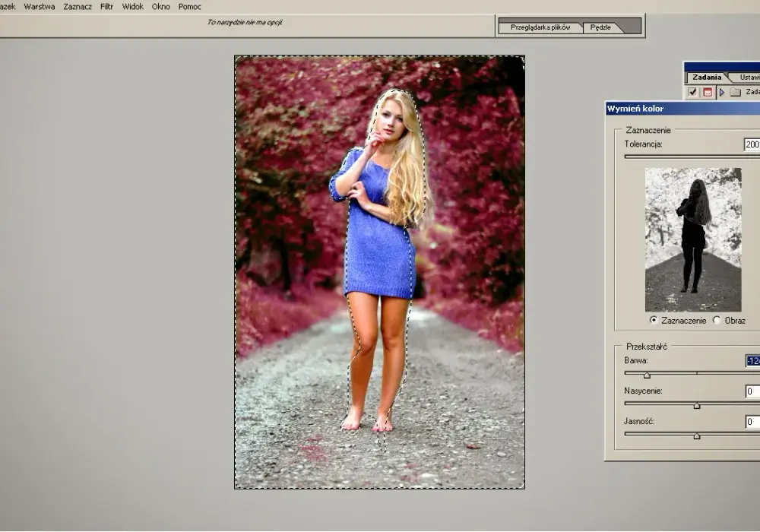Click the red dialog toggle icon in Zadania
This screenshot has width=760, height=532.
click(x=708, y=92)
